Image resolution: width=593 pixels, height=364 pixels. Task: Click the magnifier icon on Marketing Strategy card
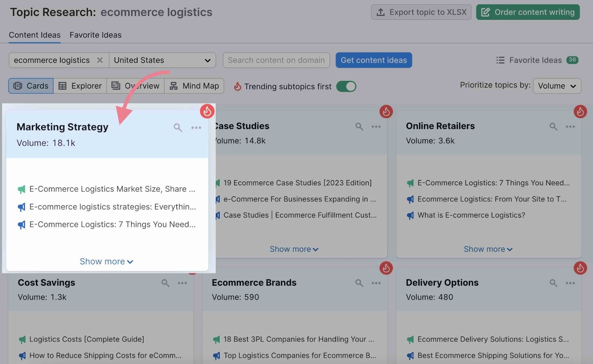pos(178,127)
